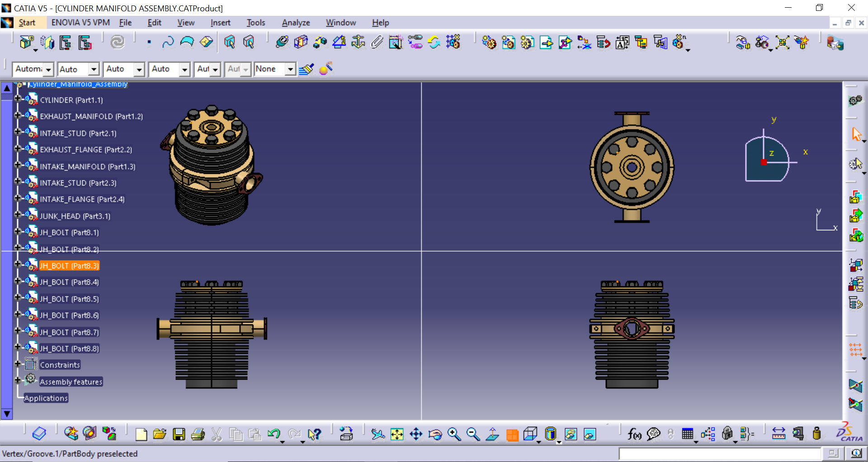Expand the JH_BOLT (Part8.3) node

(18, 264)
